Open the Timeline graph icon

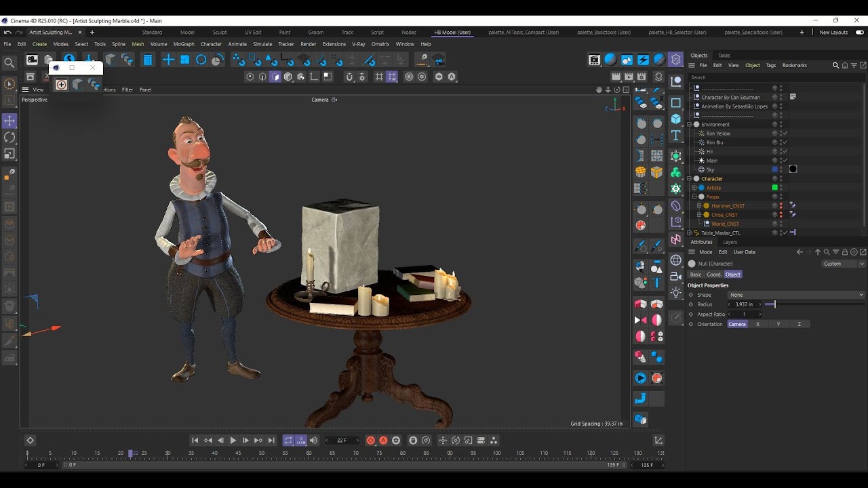click(x=658, y=441)
